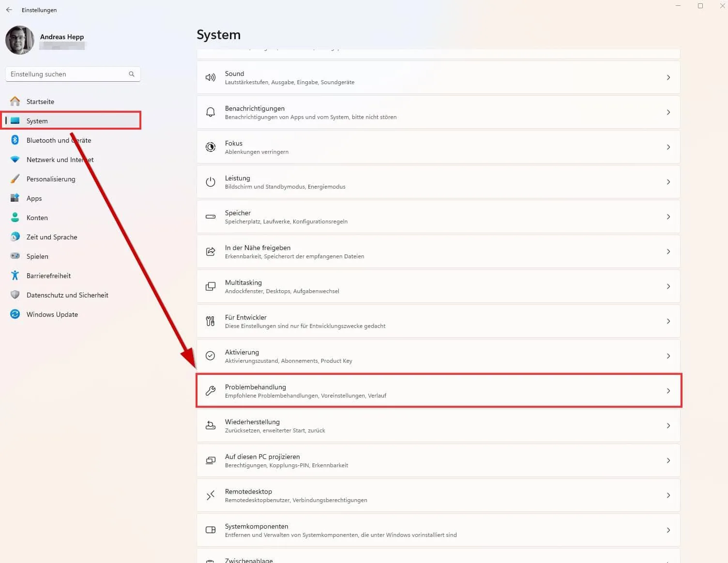Go back using the back arrow

(x=9, y=10)
